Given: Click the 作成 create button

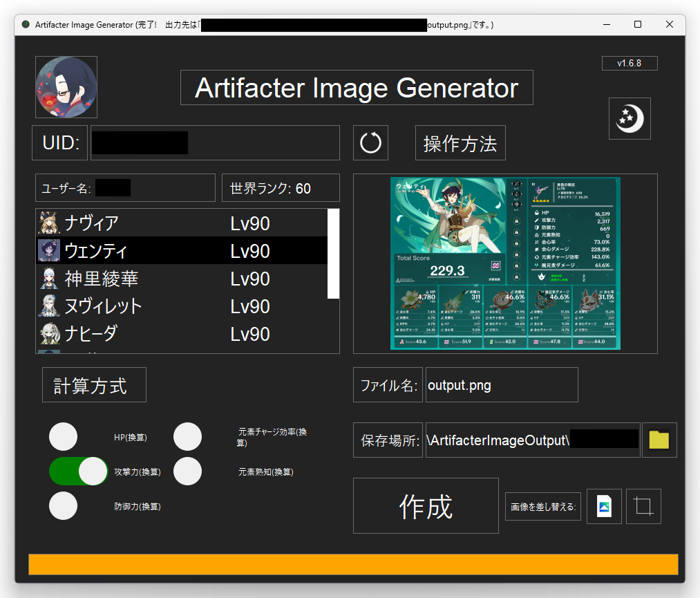Looking at the screenshot, I should [426, 506].
